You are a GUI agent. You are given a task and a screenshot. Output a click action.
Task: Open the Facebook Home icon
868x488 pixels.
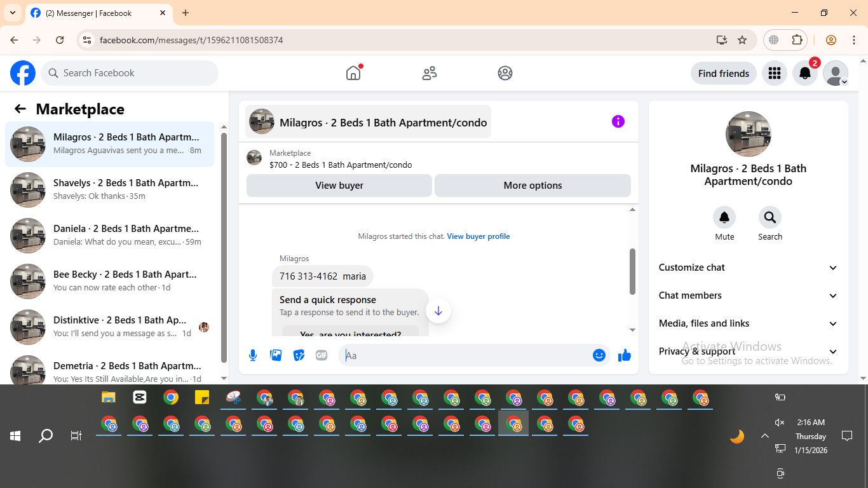tap(353, 73)
